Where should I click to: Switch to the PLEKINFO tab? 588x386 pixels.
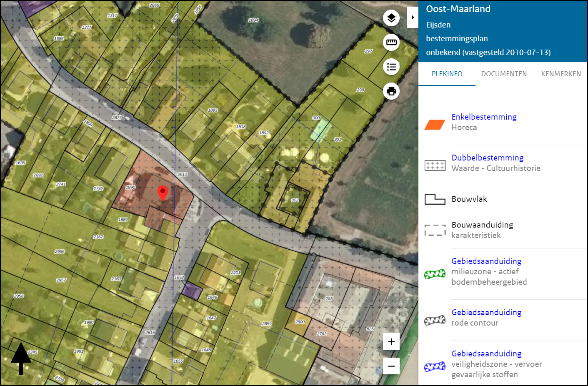coord(447,74)
